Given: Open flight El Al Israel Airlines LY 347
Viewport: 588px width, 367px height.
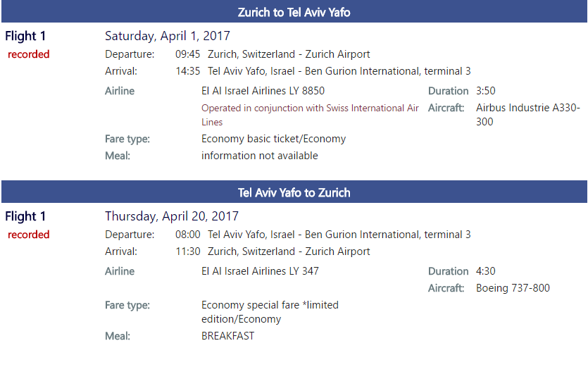Looking at the screenshot, I should (260, 271).
